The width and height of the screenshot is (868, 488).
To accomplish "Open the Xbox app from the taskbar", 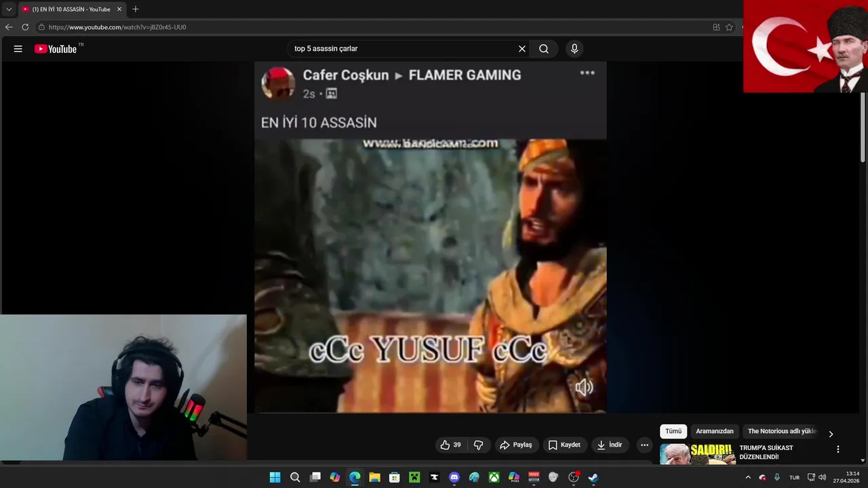I will click(x=494, y=478).
